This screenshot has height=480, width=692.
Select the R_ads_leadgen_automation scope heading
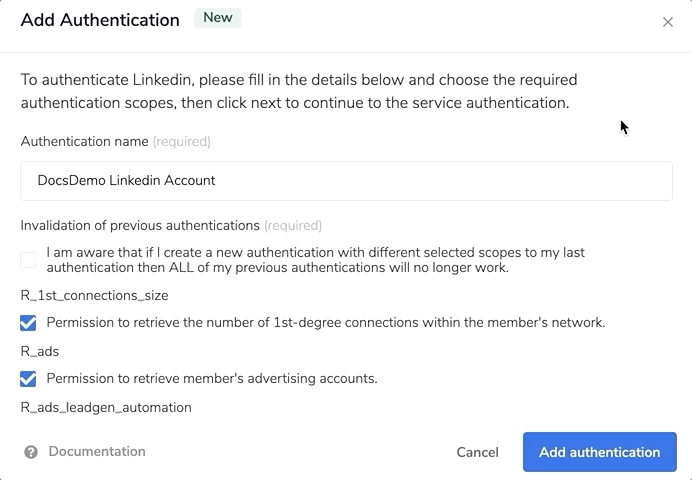[x=106, y=408]
